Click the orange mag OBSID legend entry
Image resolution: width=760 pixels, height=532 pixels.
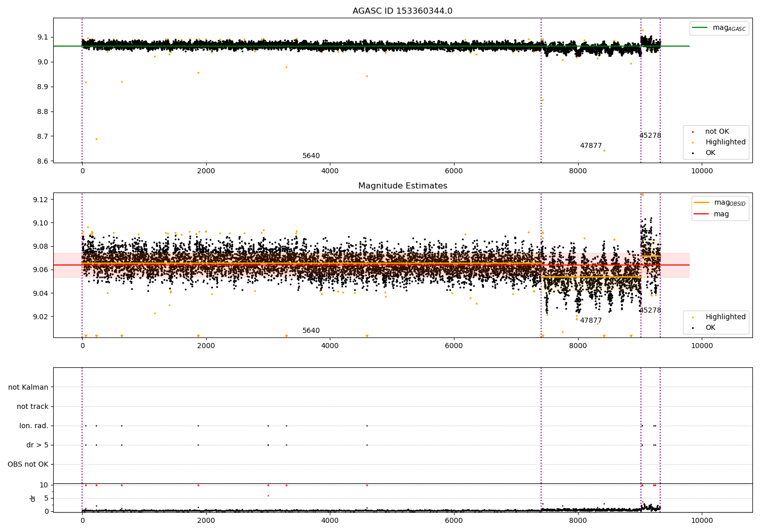tap(720, 203)
